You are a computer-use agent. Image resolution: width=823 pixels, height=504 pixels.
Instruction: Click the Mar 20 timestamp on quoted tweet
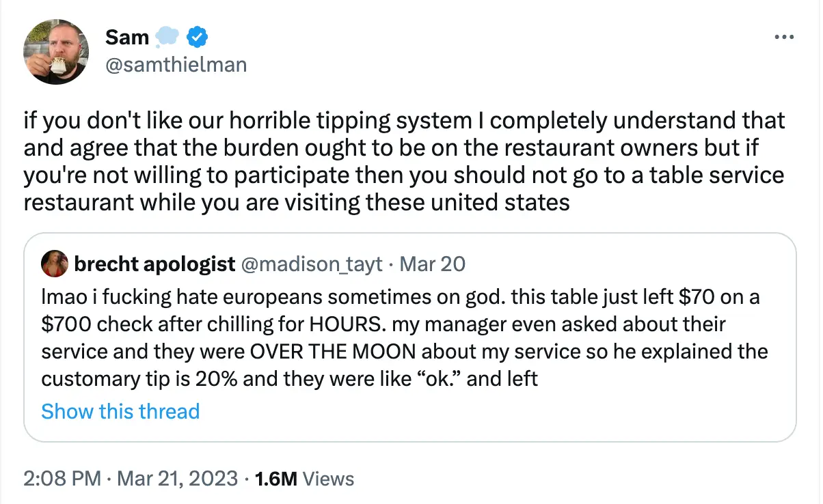pyautogui.click(x=433, y=264)
